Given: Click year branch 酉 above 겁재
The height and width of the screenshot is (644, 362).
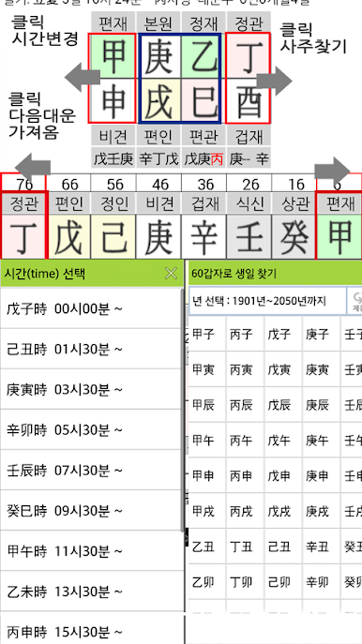Looking at the screenshot, I should (248, 100).
